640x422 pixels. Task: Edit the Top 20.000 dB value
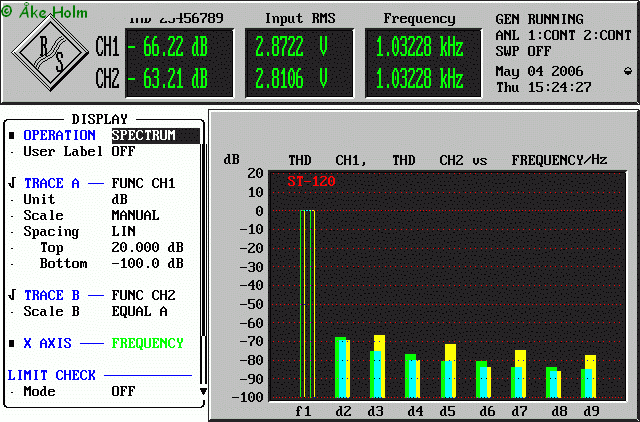tap(147, 247)
